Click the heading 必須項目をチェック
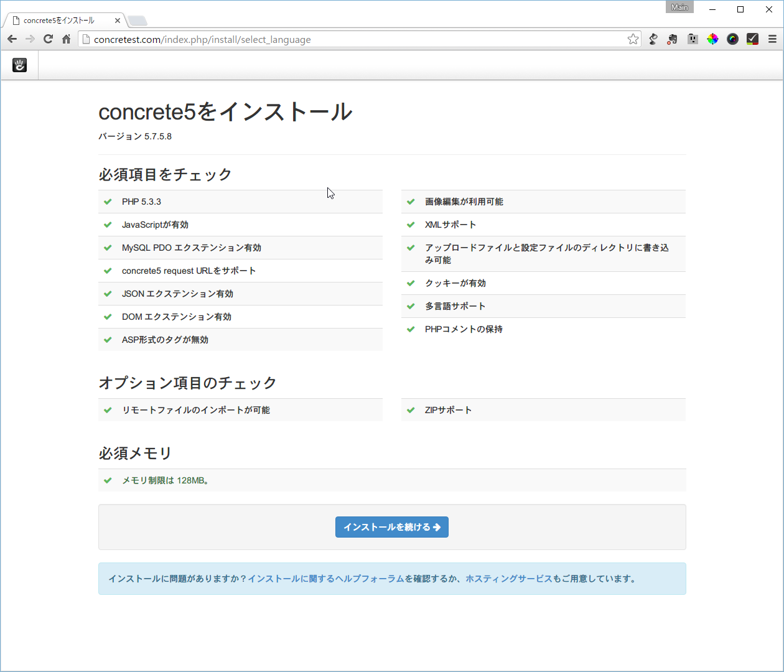Screen dimensions: 784x672 pos(165,174)
